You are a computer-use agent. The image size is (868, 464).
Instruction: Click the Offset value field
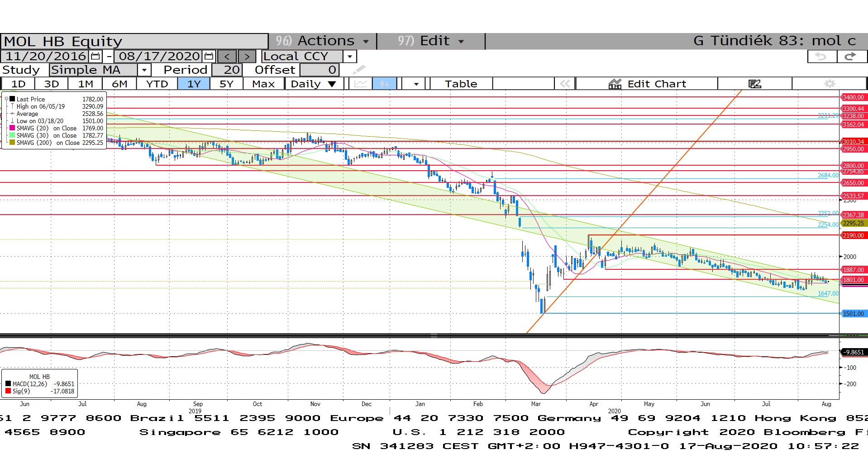point(320,70)
